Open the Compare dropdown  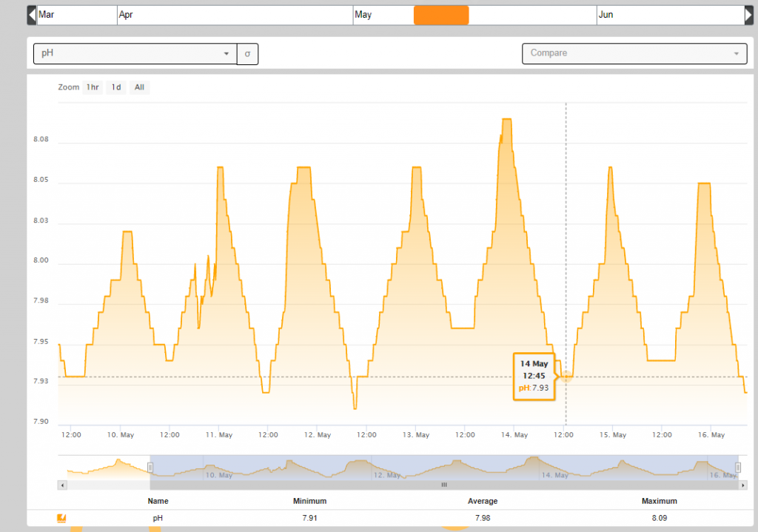(x=634, y=53)
